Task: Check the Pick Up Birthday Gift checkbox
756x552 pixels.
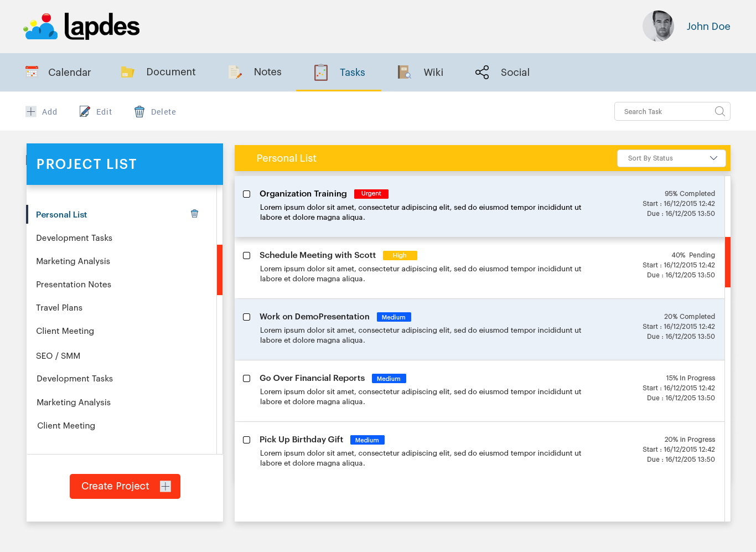Action: (x=246, y=440)
